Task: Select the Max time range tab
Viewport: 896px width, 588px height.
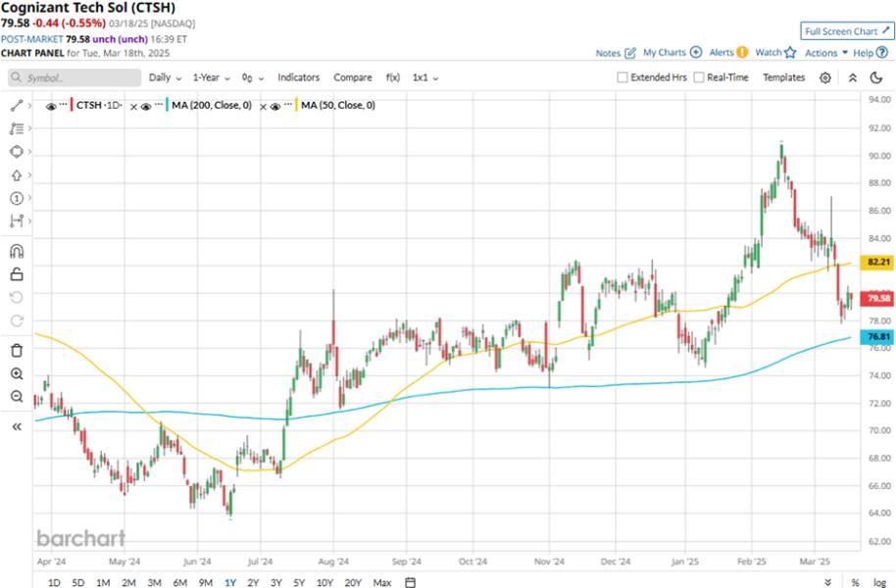Action: click(x=382, y=582)
